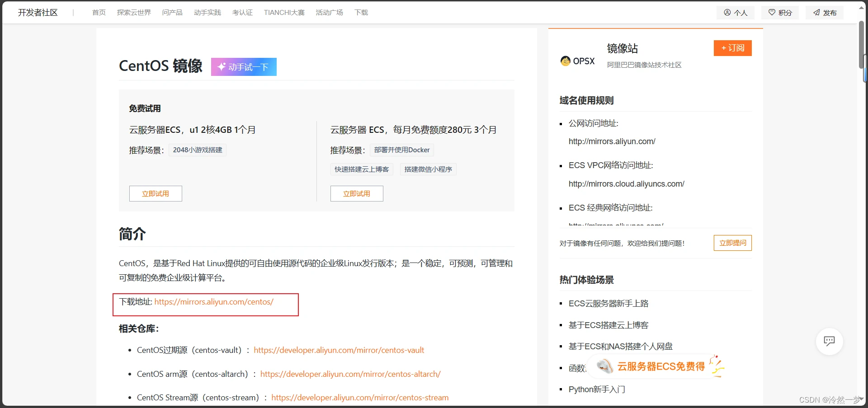Open the 活动广场 nav item

330,13
